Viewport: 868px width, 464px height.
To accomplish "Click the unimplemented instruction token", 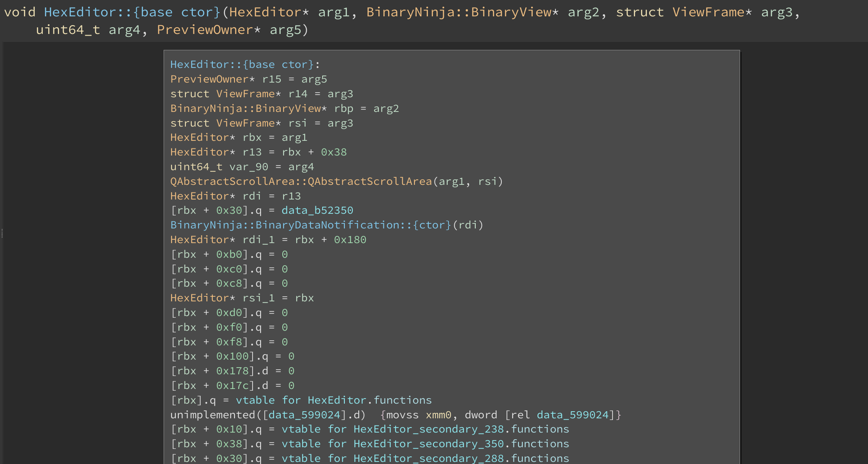I will (212, 415).
